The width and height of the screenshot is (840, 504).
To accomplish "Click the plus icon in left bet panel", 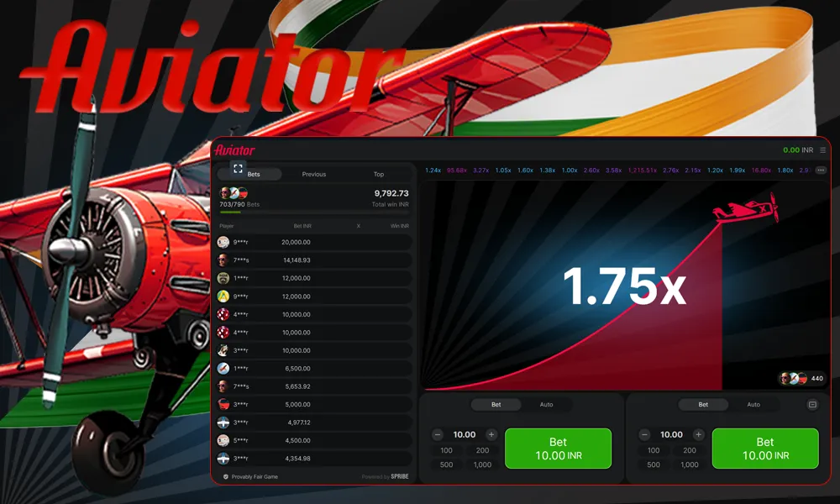I will point(491,435).
